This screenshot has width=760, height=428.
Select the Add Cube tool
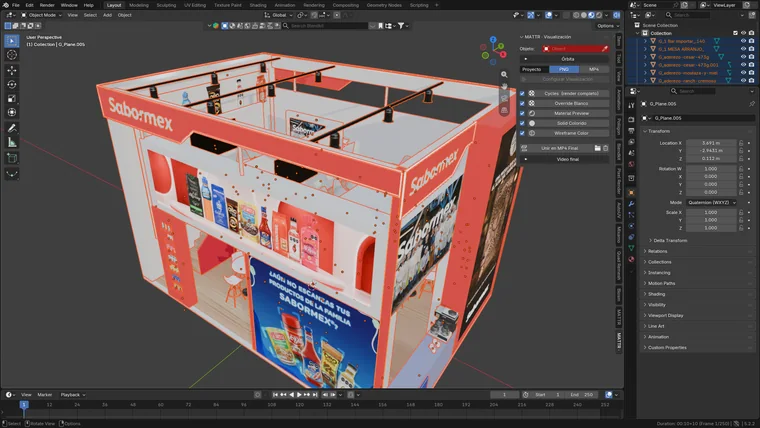click(x=12, y=158)
